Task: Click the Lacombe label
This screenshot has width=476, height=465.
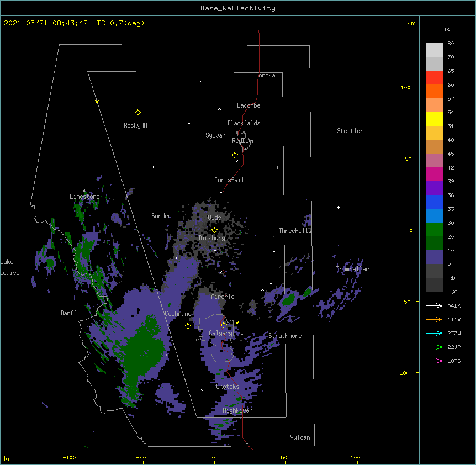Action: (248, 105)
